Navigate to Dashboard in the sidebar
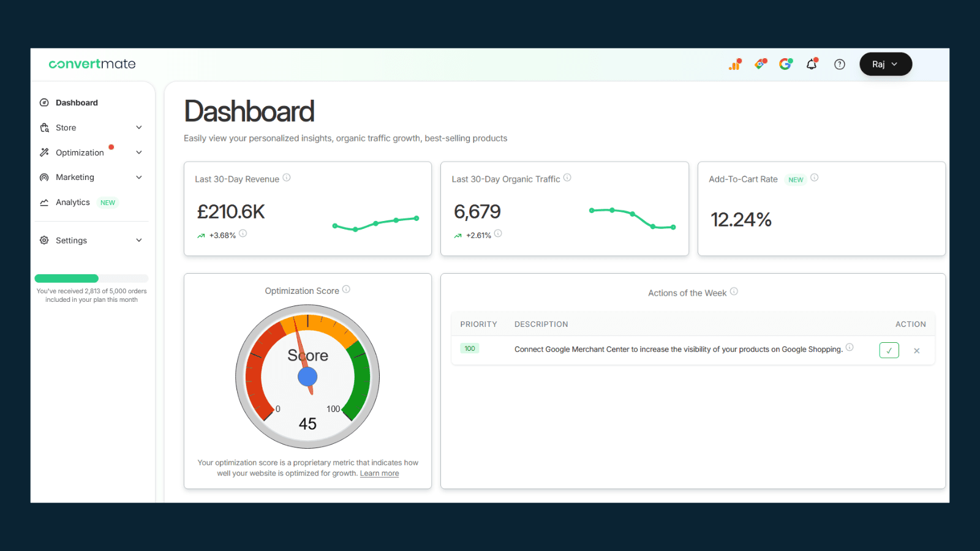 coord(76,102)
